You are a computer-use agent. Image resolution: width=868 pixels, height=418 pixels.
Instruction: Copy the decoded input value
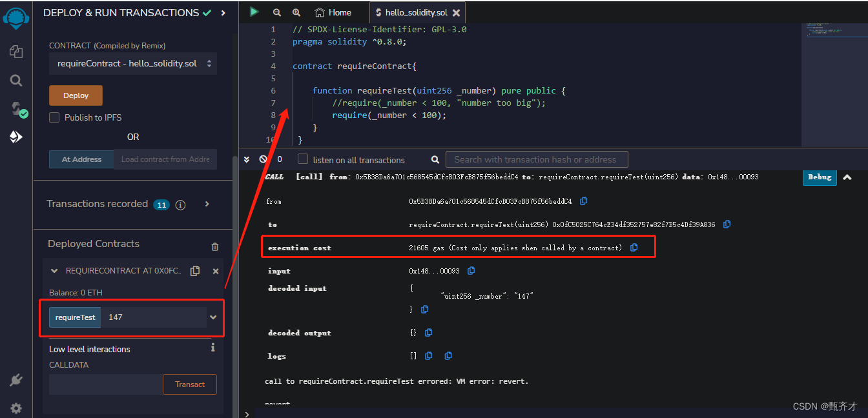(424, 310)
